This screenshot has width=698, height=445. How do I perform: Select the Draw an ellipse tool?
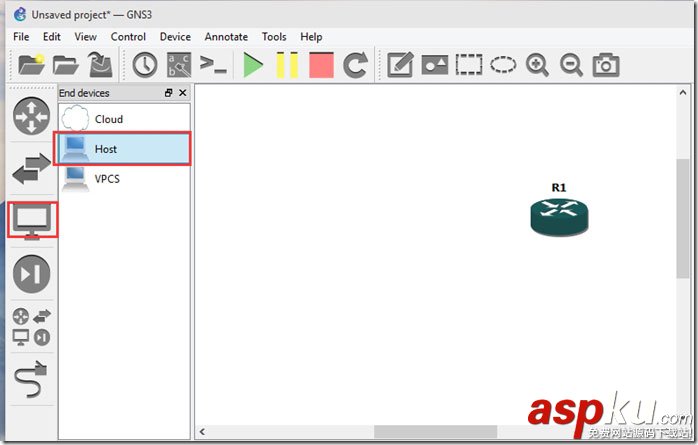point(503,65)
